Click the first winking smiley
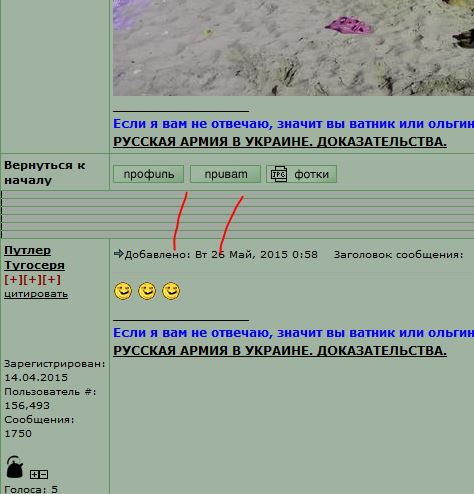Viewport: 474px width, 494px height. coord(123,291)
